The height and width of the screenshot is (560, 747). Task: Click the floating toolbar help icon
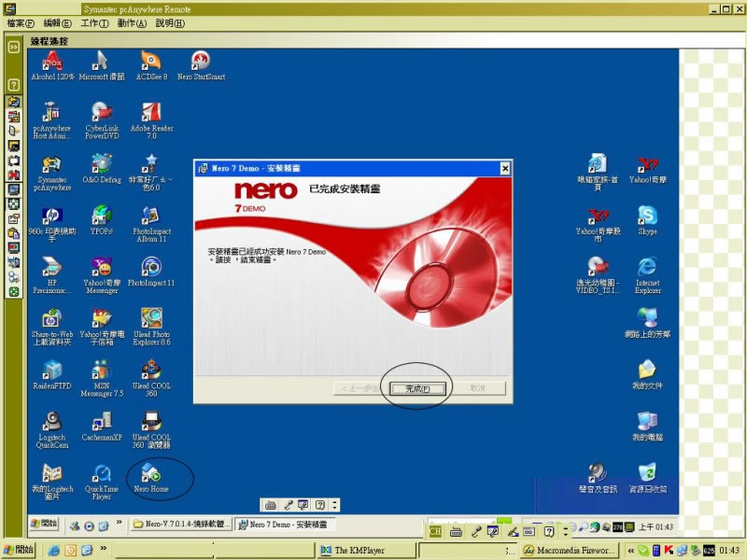point(320,505)
